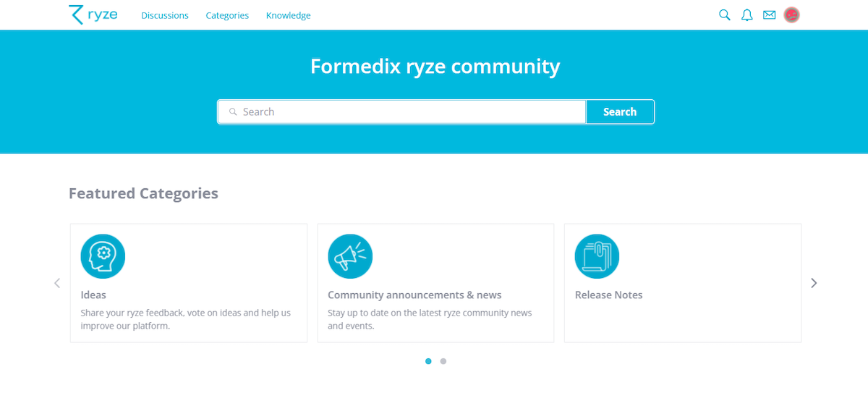Open the Knowledge menu item
Viewport: 868px width, 401px height.
click(288, 15)
